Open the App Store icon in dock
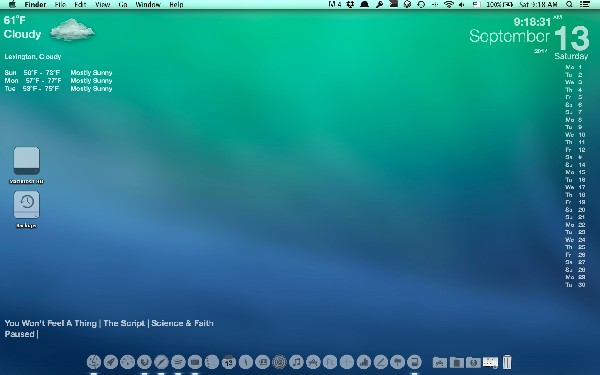 point(313,362)
